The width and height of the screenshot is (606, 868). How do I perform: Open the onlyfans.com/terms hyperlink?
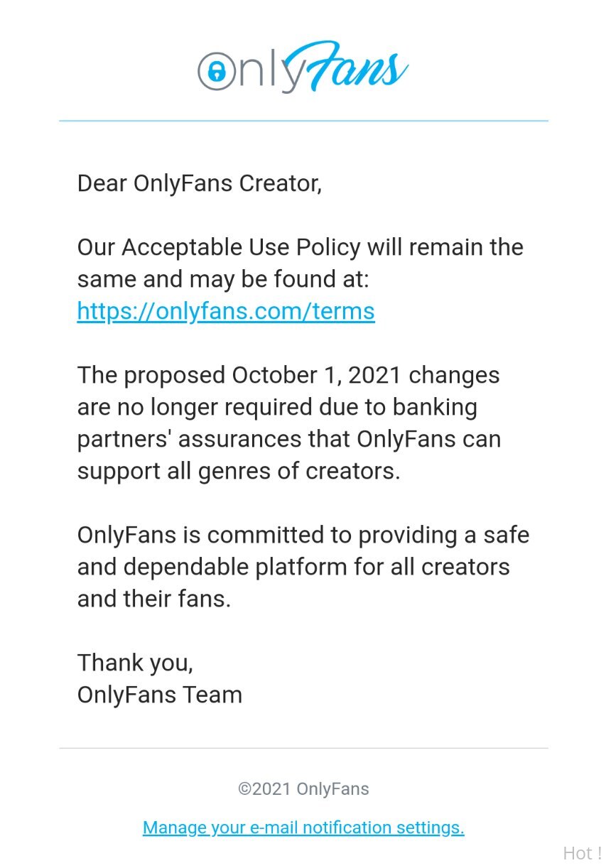[226, 311]
